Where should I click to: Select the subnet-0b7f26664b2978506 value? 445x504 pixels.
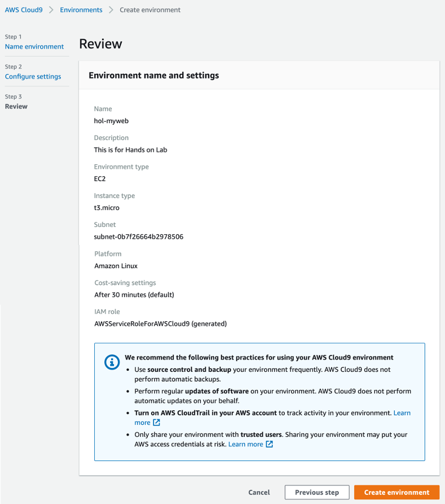pyautogui.click(x=139, y=237)
